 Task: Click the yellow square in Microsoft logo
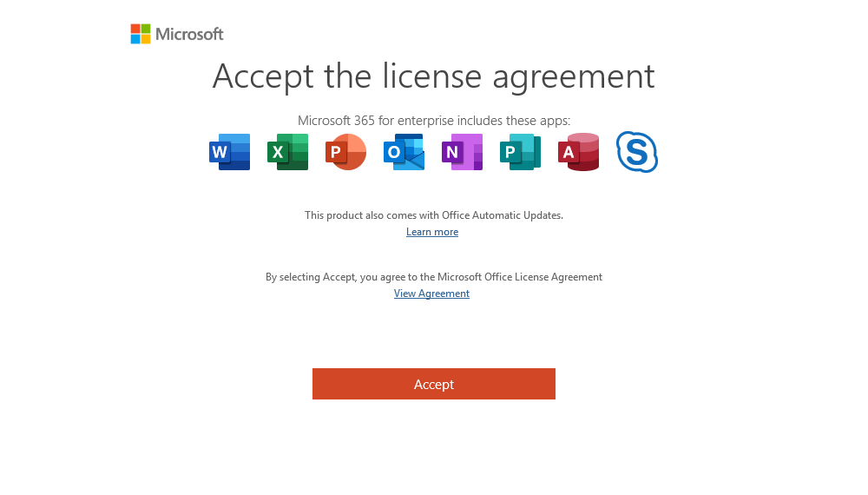pyautogui.click(x=146, y=39)
